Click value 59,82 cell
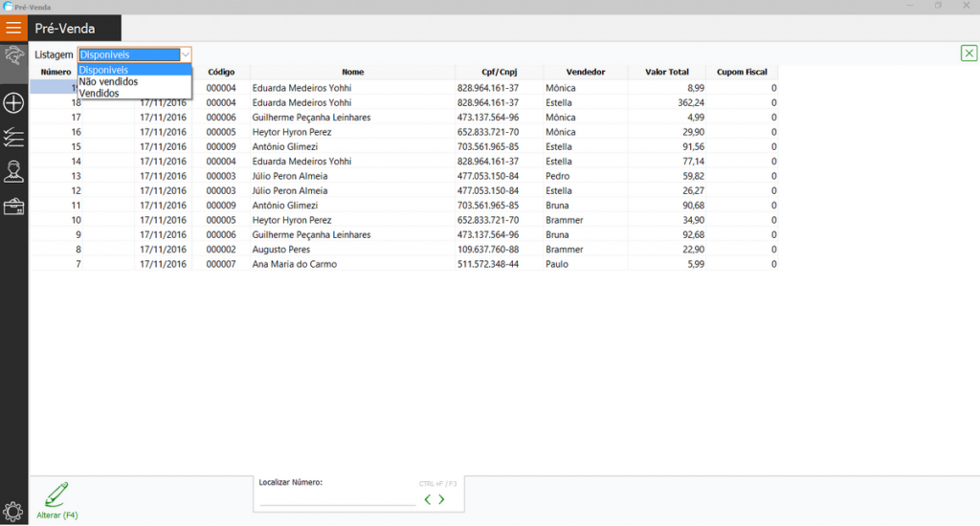The image size is (980, 526). [693, 176]
